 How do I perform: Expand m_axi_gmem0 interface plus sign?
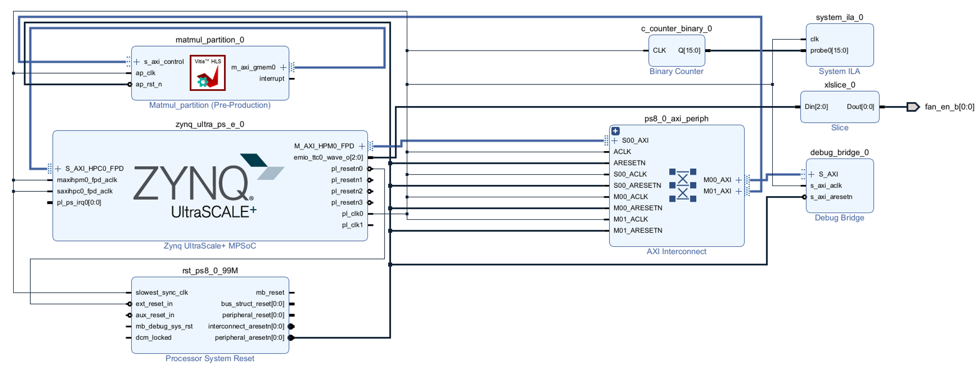pyautogui.click(x=283, y=67)
